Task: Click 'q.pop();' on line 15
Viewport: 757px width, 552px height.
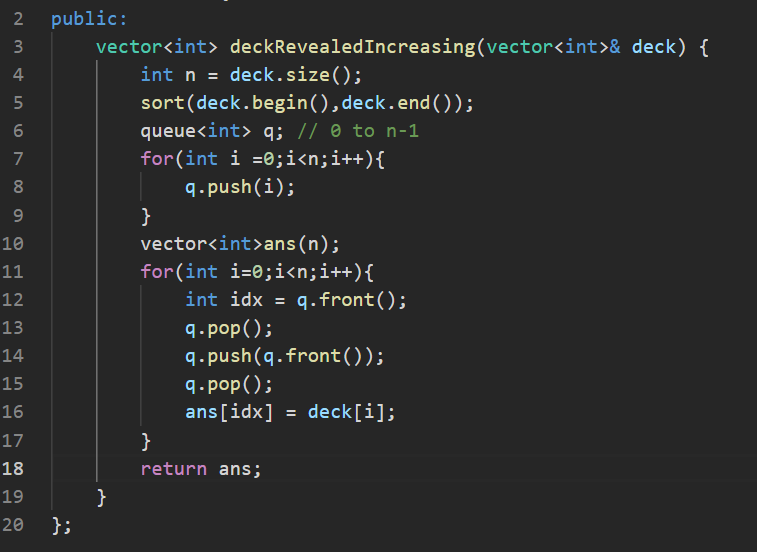Action: pyautogui.click(x=229, y=384)
